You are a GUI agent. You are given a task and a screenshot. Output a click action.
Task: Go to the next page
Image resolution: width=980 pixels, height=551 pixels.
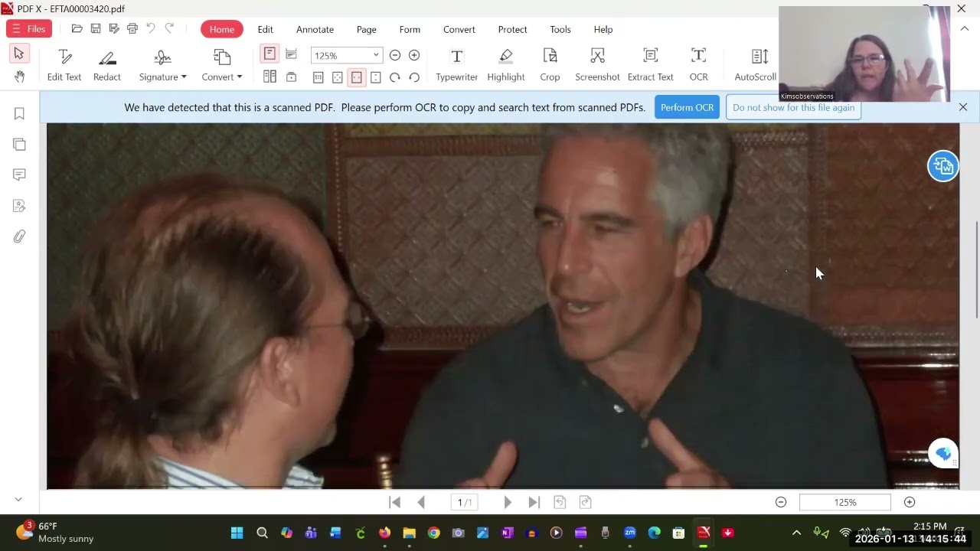pos(507,502)
